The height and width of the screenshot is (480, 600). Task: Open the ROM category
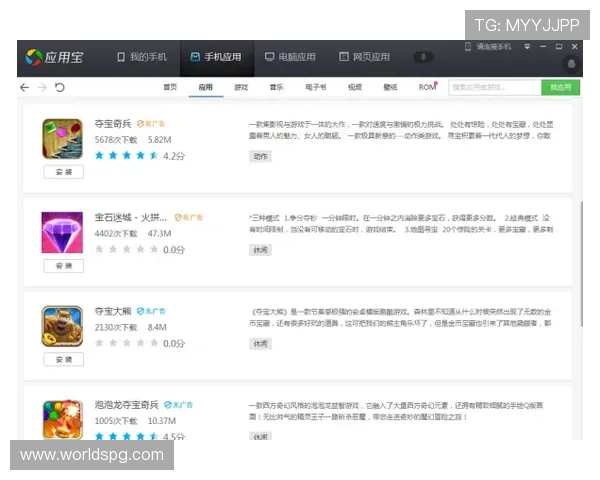pyautogui.click(x=427, y=87)
